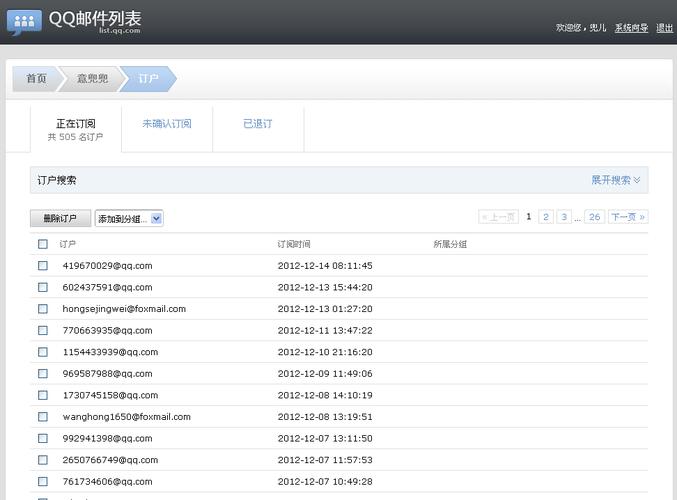Click the email 1154433939@qq.com
Image resolution: width=677 pixels, height=500 pixels.
coord(111,352)
